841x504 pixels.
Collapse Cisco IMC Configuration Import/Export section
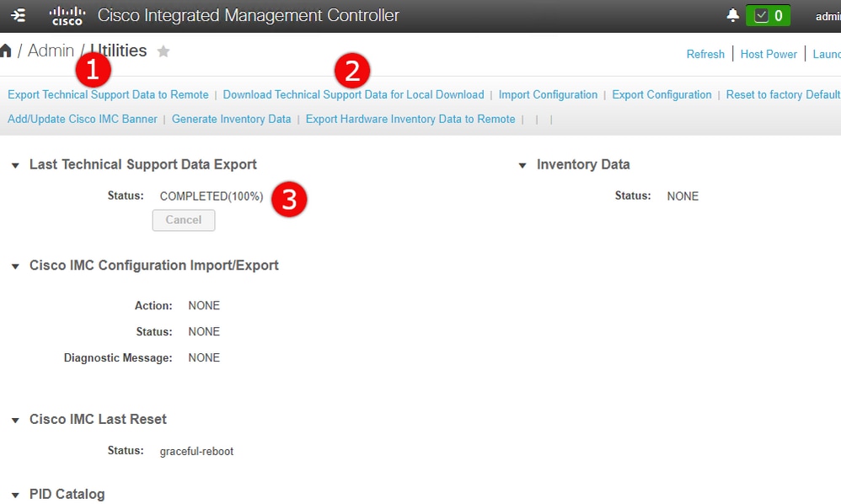pyautogui.click(x=15, y=266)
